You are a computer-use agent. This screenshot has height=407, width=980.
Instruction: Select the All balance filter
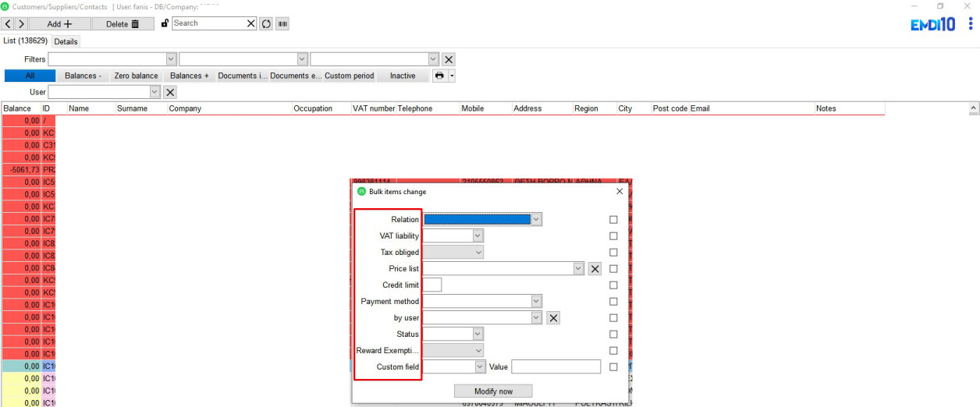point(30,76)
